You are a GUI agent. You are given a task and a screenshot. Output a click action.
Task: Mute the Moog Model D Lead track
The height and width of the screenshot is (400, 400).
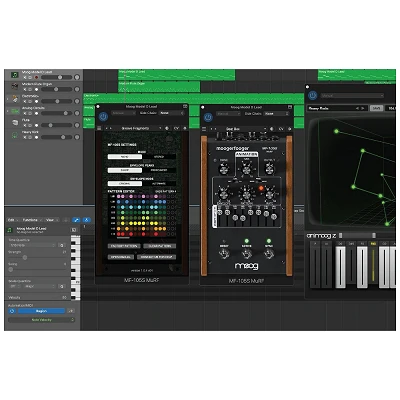[x=24, y=77]
